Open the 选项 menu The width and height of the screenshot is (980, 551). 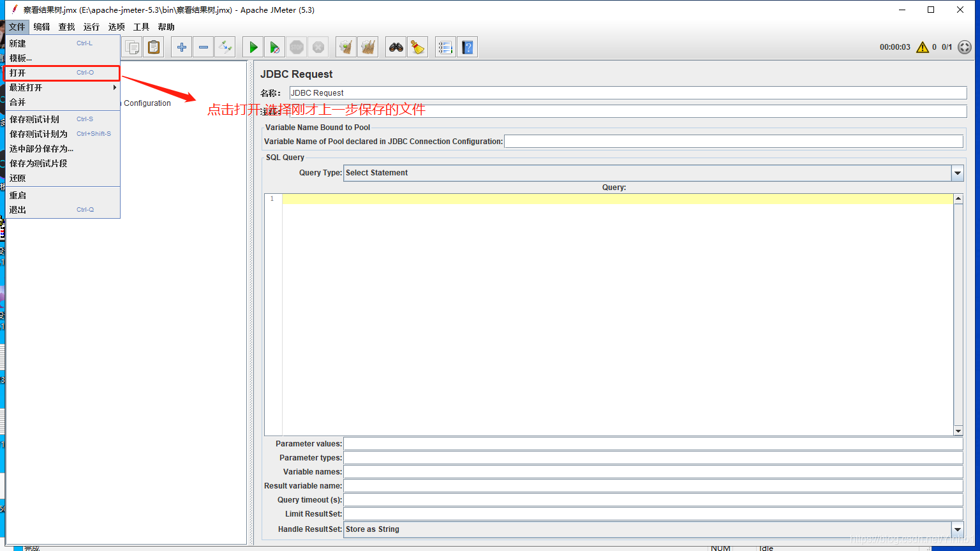pos(116,27)
